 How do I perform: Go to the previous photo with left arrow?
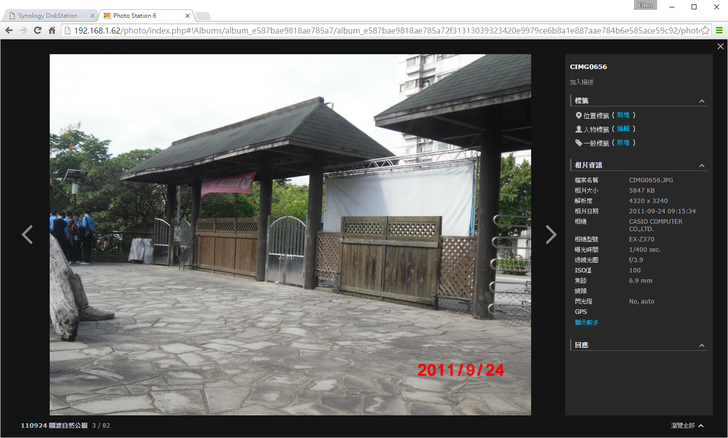27,235
